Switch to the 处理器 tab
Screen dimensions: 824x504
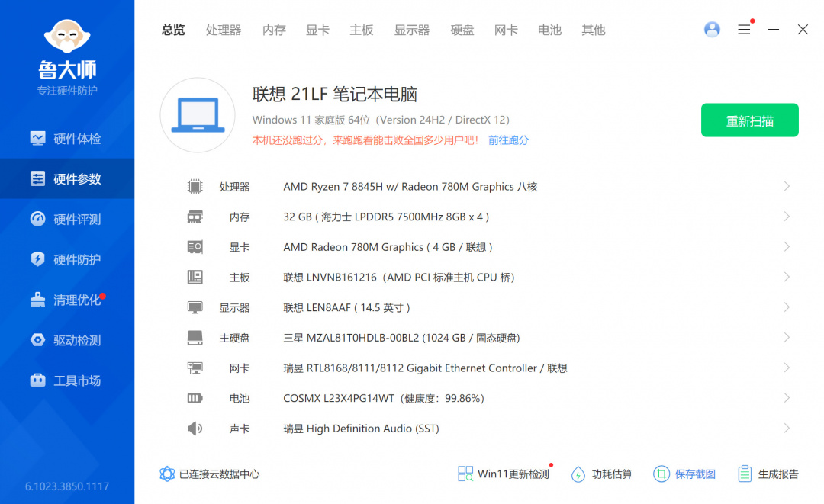[x=224, y=30]
